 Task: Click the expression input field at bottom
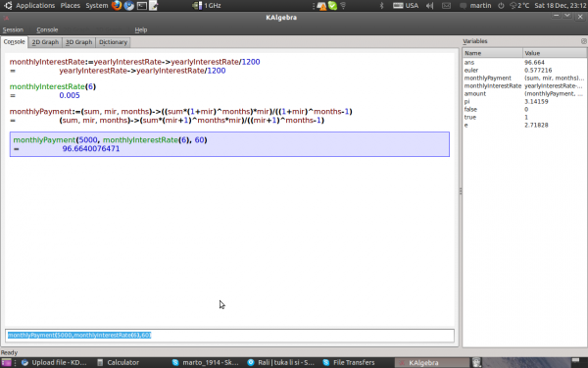(x=229, y=335)
